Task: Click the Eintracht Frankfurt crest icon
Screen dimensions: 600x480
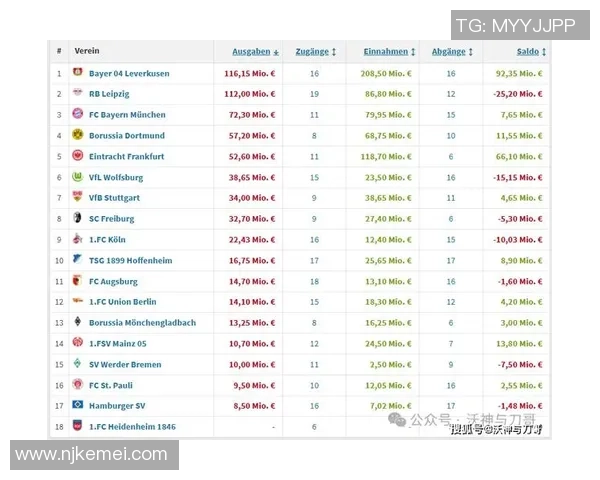Action: [x=78, y=156]
